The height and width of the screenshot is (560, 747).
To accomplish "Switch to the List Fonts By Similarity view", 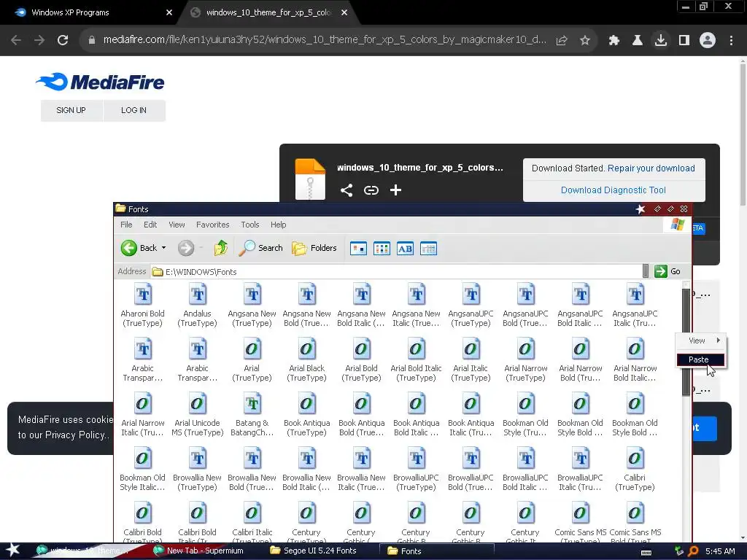I will click(405, 249).
